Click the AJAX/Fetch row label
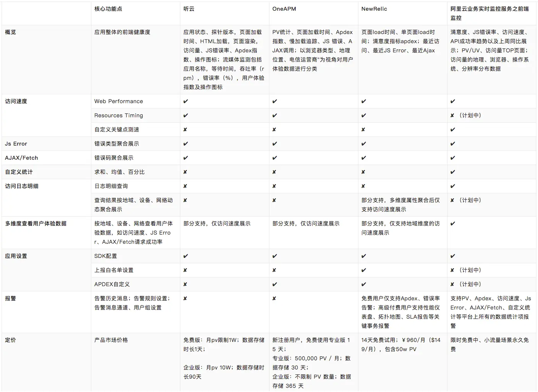 pyautogui.click(x=21, y=158)
